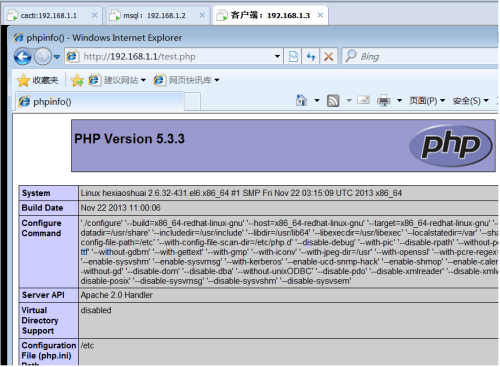Close the msql: 192.168.1.2 session tab

coord(202,15)
